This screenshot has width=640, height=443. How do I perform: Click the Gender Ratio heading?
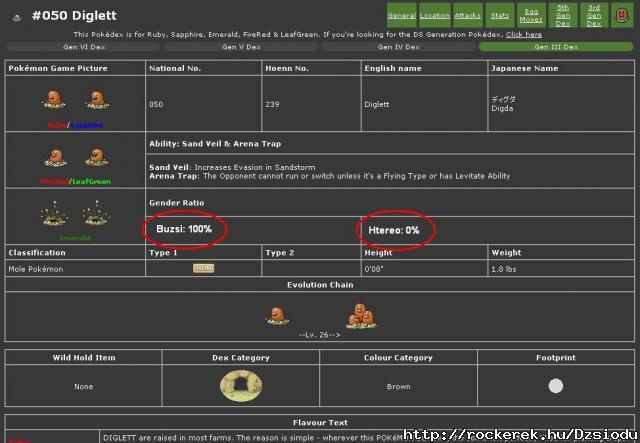coord(177,203)
